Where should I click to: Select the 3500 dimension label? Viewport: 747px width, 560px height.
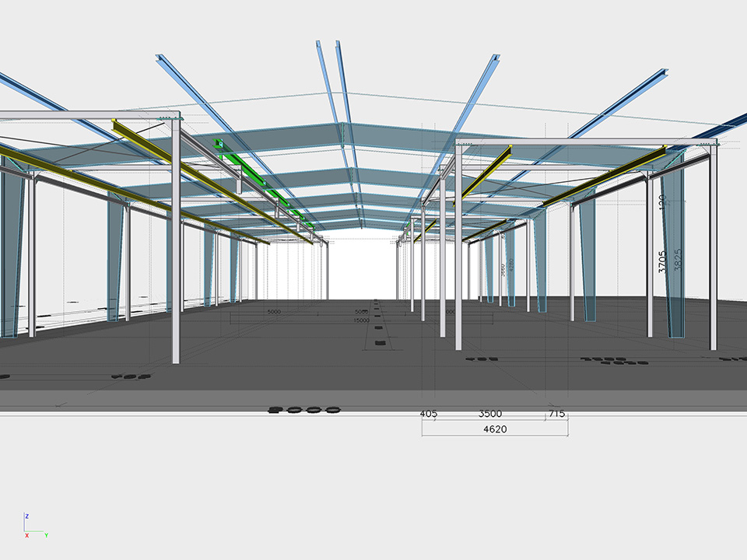pyautogui.click(x=490, y=414)
